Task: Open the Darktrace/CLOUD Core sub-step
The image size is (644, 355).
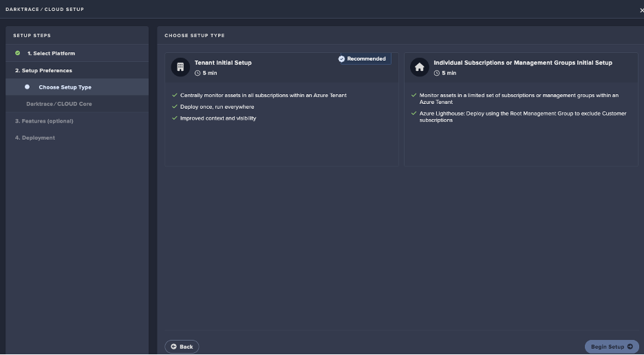Action: tap(58, 104)
